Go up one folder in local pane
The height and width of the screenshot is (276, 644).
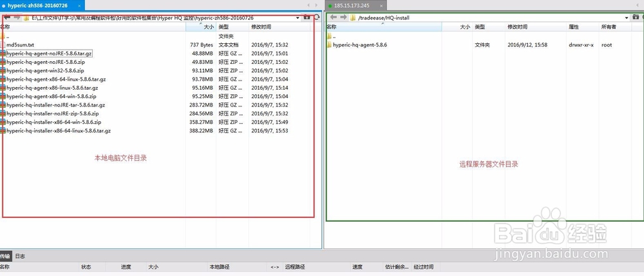307,17
